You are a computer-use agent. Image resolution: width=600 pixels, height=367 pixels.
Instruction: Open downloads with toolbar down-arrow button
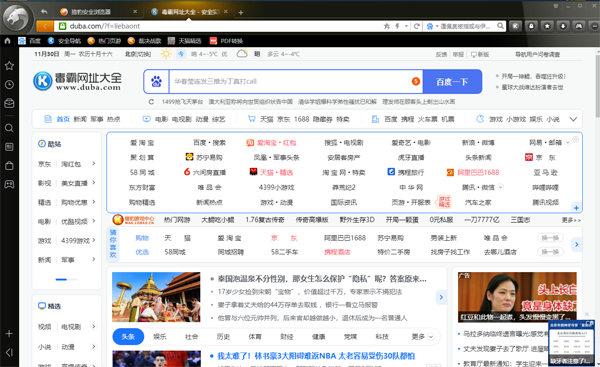[x=563, y=26]
